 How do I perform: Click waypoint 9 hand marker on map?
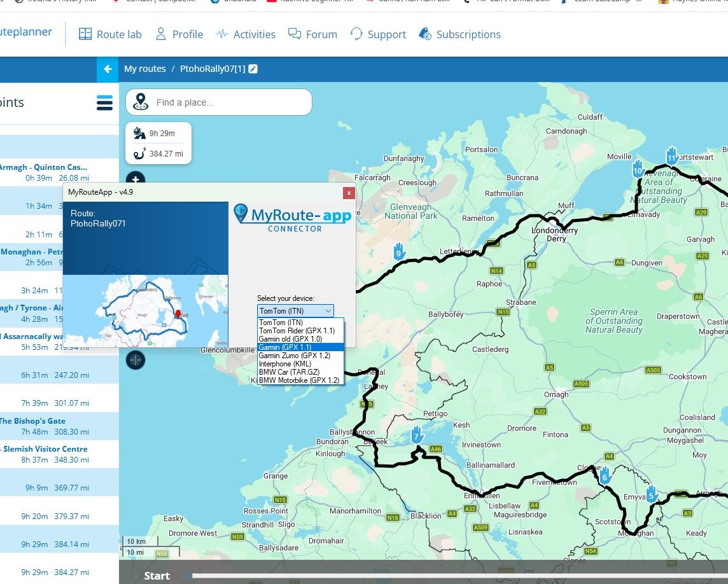[x=399, y=251]
